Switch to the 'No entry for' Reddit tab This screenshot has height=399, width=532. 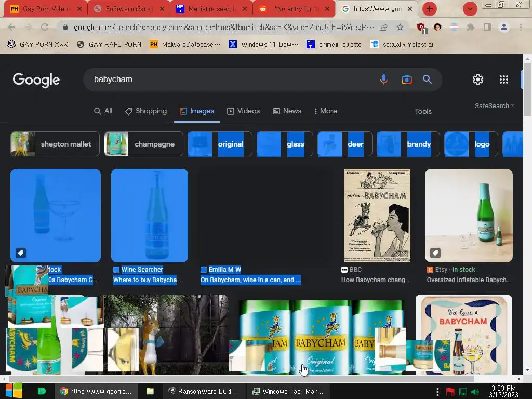coord(295,9)
